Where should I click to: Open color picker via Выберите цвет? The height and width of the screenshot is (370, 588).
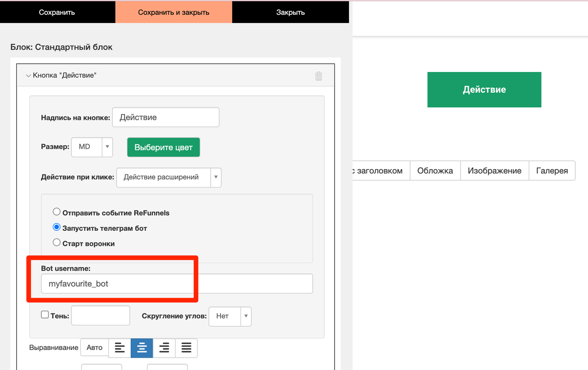tap(164, 147)
